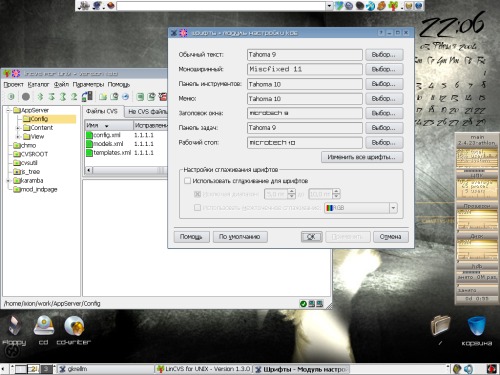Toggle the exclude range checkbox
Screen dimensions: 500x375
(197, 194)
